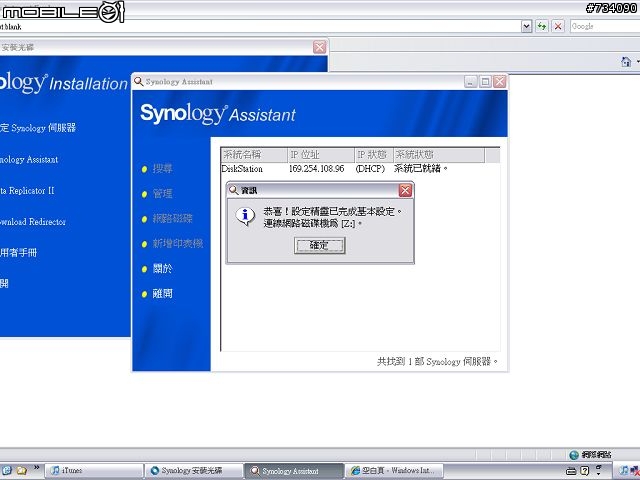640x480 pixels.
Task: Minimize the Synology Assistant window
Action: click(x=471, y=82)
